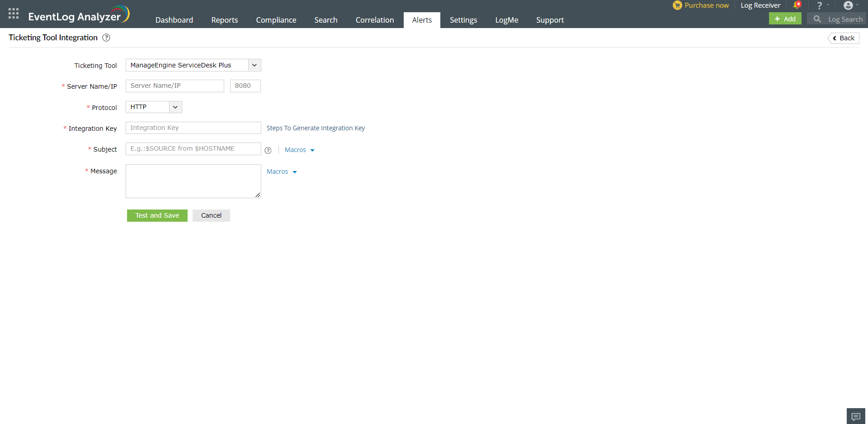This screenshot has width=868, height=424.
Task: Open the help question mark menu
Action: [819, 5]
